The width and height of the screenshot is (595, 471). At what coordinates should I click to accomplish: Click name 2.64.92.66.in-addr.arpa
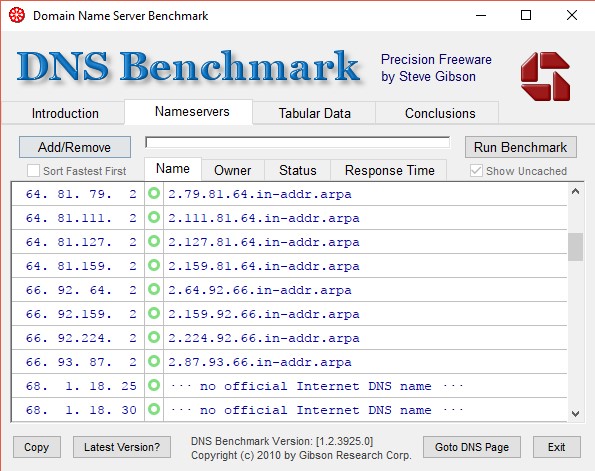point(260,290)
